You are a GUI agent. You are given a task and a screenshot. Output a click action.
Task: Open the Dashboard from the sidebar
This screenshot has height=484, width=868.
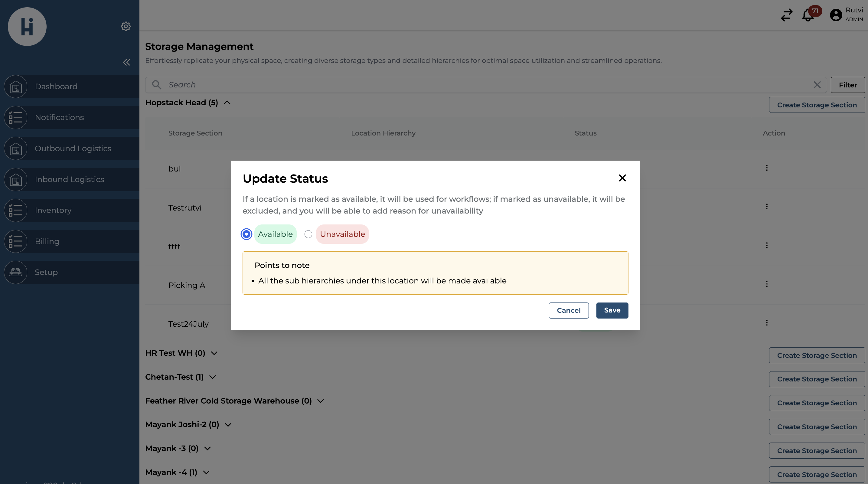(56, 86)
